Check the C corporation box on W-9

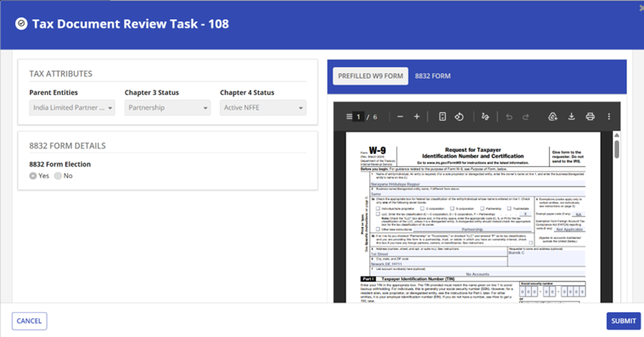(422, 208)
